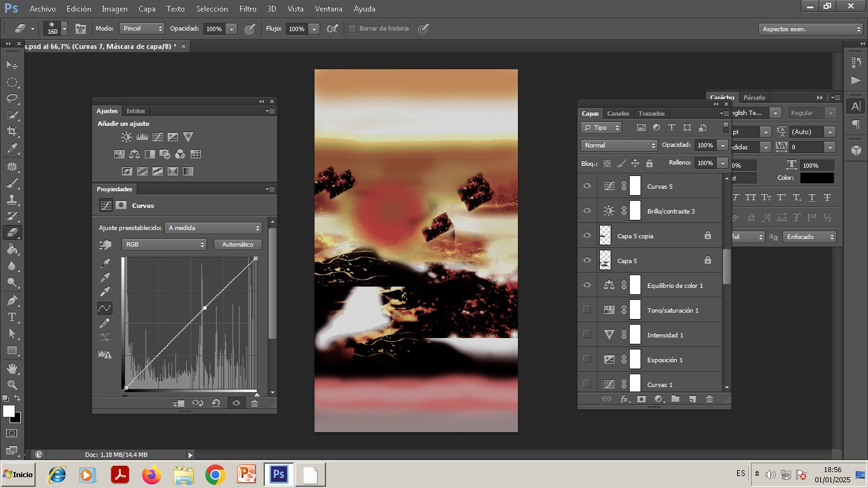Select the Horizontal Type tool
The width and height of the screenshot is (868, 488).
(x=12, y=317)
